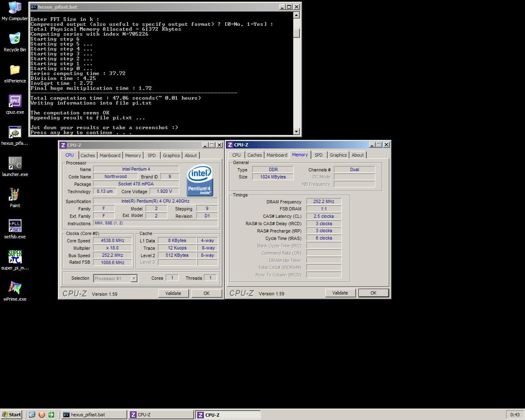Select the cpuz.exe desktop shortcut
The width and height of the screenshot is (525, 420).
tap(15, 101)
